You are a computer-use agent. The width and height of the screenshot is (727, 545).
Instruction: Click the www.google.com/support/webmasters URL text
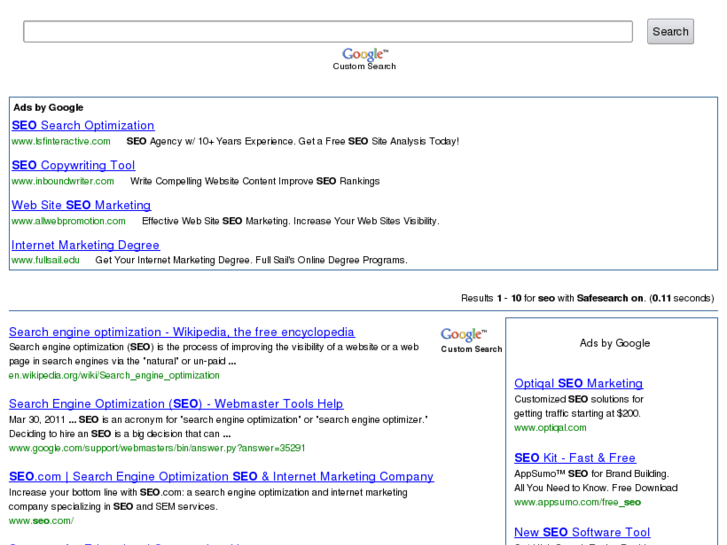coord(157,448)
